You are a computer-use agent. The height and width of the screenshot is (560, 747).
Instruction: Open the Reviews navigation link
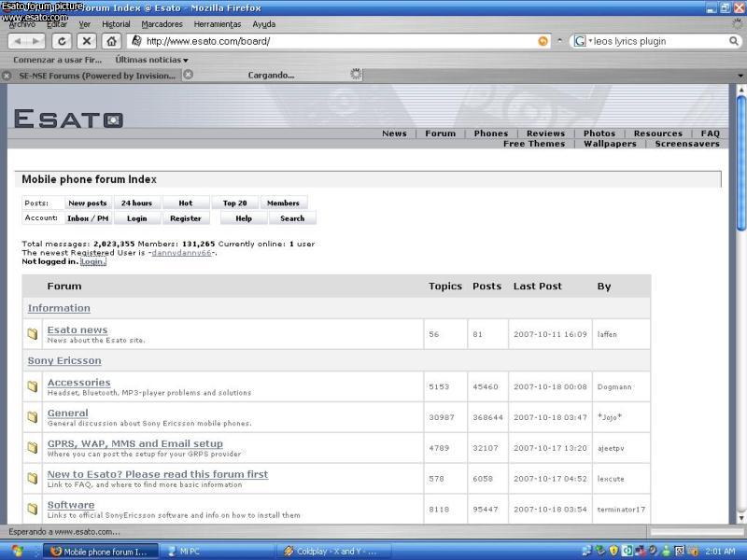tap(545, 133)
